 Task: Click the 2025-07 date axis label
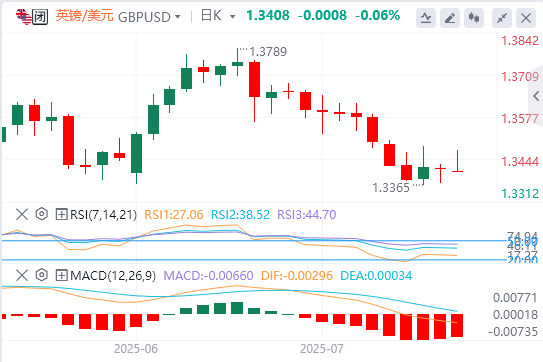click(322, 348)
